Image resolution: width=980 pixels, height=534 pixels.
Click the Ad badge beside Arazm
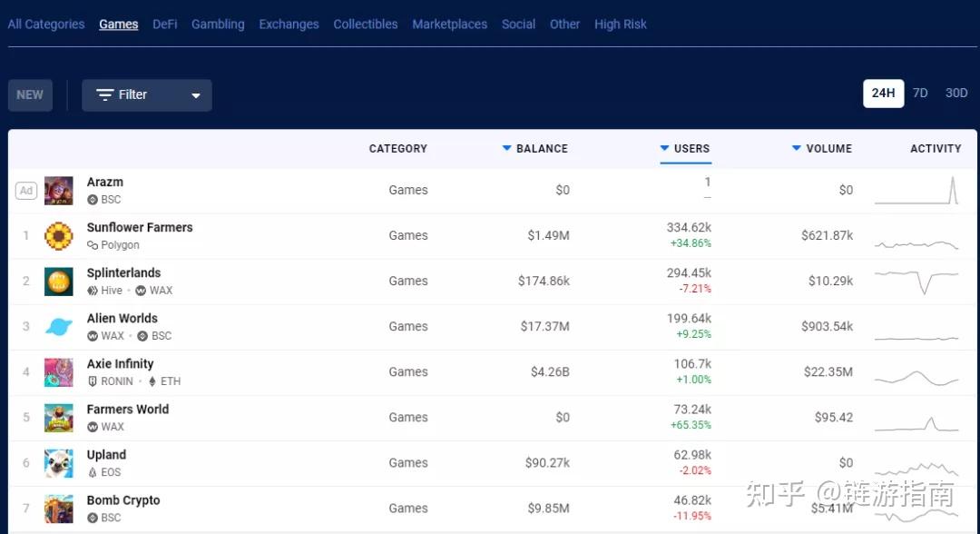coord(26,191)
